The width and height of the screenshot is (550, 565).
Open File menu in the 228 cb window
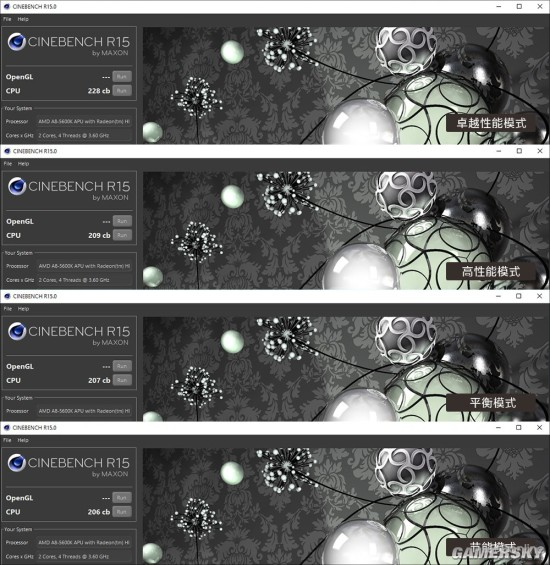[x=7, y=19]
